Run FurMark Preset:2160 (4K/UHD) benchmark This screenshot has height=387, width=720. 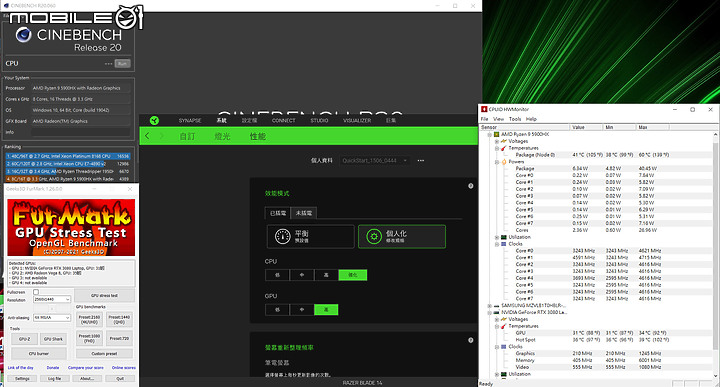pos(89,320)
